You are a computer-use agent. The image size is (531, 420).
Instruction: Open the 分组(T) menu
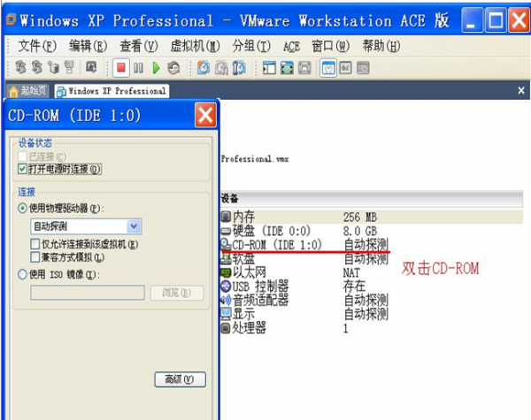point(251,46)
